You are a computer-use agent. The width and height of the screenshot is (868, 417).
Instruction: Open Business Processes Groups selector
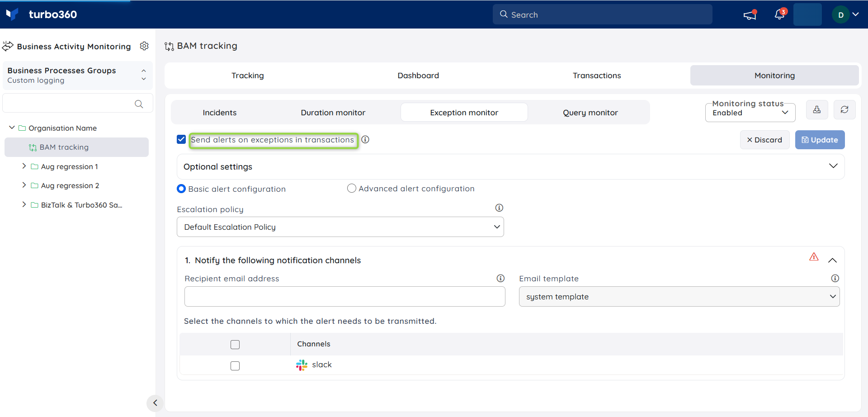pos(77,75)
